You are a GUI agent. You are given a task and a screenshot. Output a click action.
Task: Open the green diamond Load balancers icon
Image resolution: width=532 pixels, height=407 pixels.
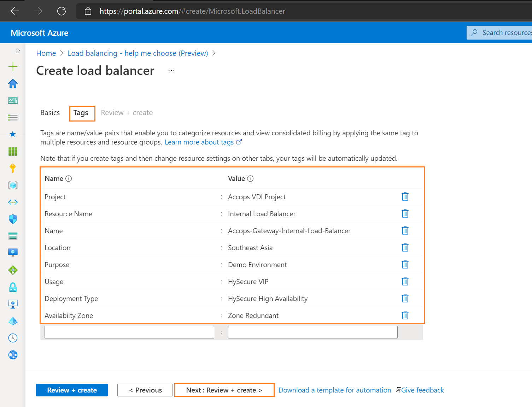13,270
